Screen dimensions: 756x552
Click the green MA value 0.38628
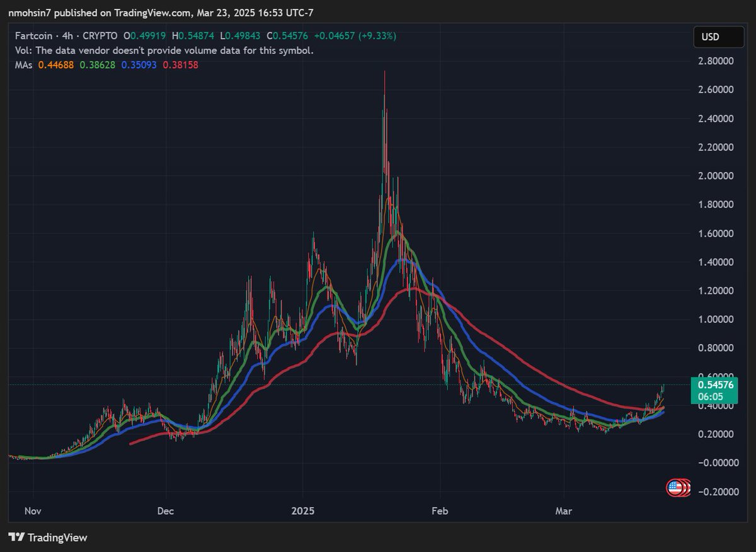click(x=98, y=64)
